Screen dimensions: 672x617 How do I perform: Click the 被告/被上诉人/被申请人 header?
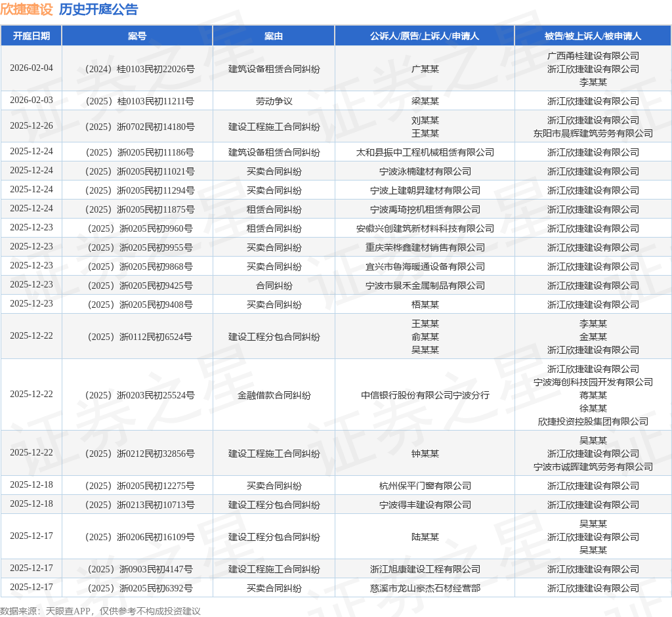pyautogui.click(x=593, y=36)
